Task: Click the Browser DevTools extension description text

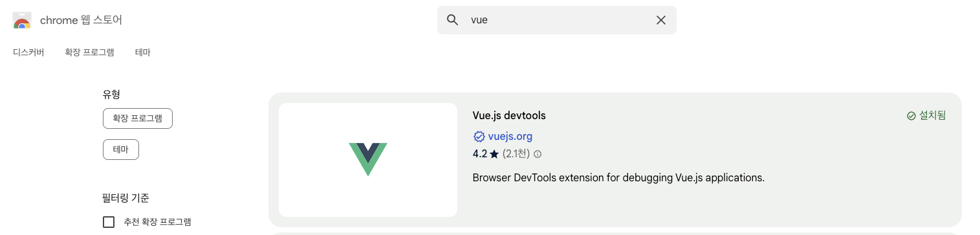Action: point(618,177)
